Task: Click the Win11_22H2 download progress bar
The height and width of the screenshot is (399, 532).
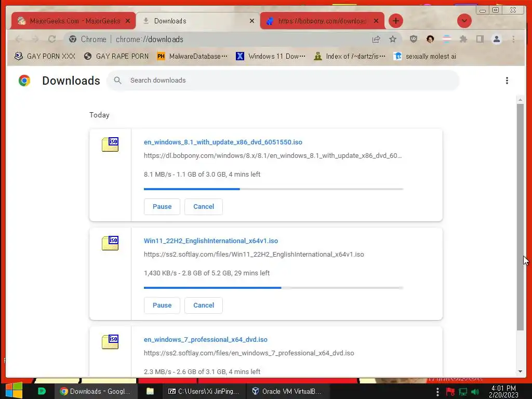Action: point(273,288)
